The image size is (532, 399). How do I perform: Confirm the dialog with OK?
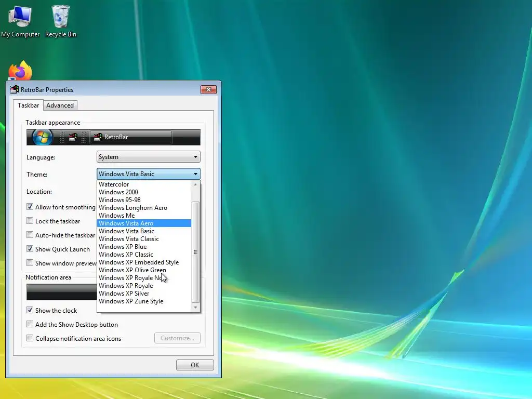pyautogui.click(x=195, y=365)
